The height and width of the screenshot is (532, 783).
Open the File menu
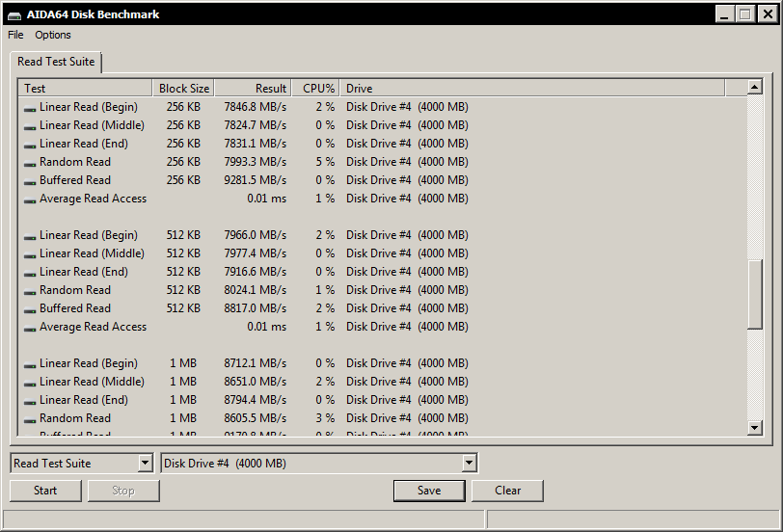click(15, 35)
